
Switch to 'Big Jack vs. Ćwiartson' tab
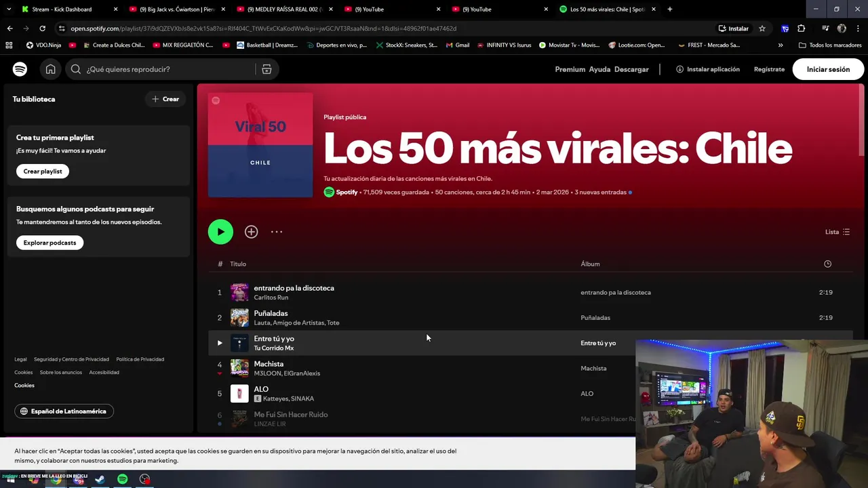(176, 9)
